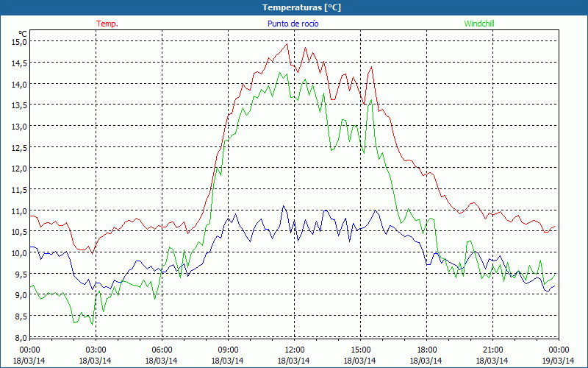Click the 14,5 y-axis value

point(21,63)
